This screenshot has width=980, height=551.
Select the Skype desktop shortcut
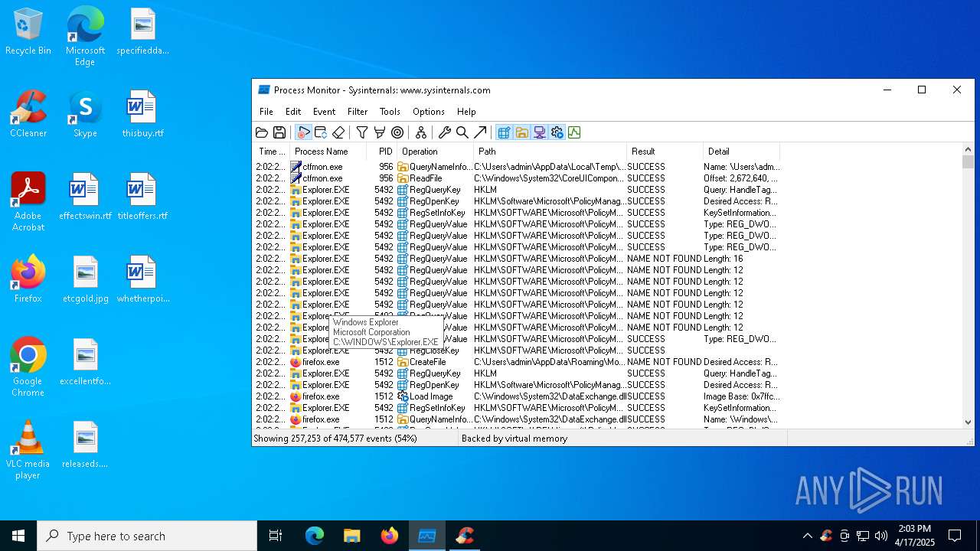pyautogui.click(x=85, y=115)
